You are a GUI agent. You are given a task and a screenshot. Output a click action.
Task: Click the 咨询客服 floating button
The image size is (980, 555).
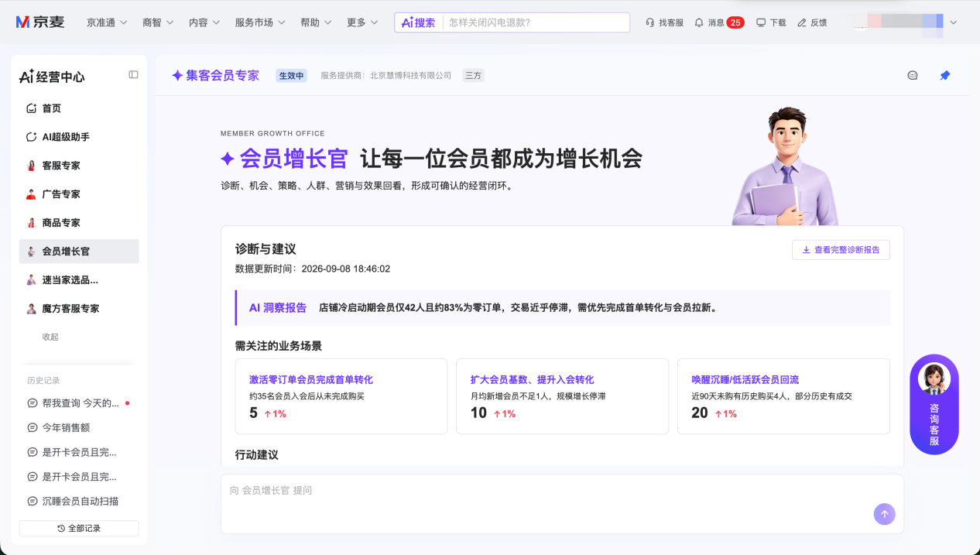pos(934,404)
